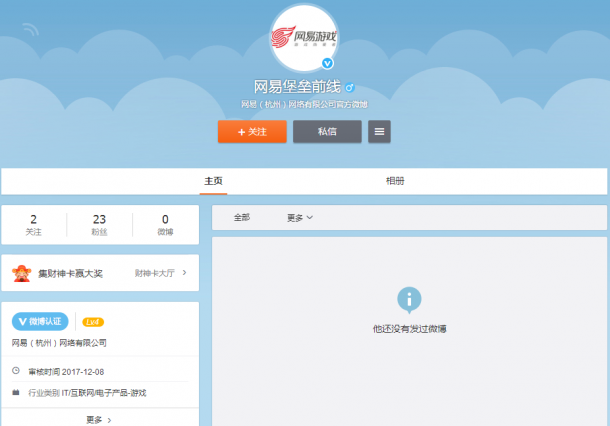The width and height of the screenshot is (610, 426).
Task: Click the info icon in empty feed
Action: coord(409,300)
